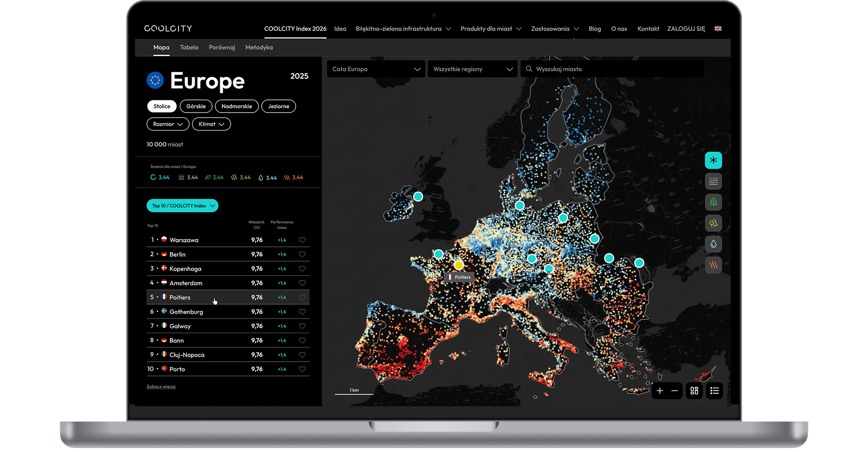868x452 pixels.
Task: Open the O nas nav link
Action: (x=619, y=28)
